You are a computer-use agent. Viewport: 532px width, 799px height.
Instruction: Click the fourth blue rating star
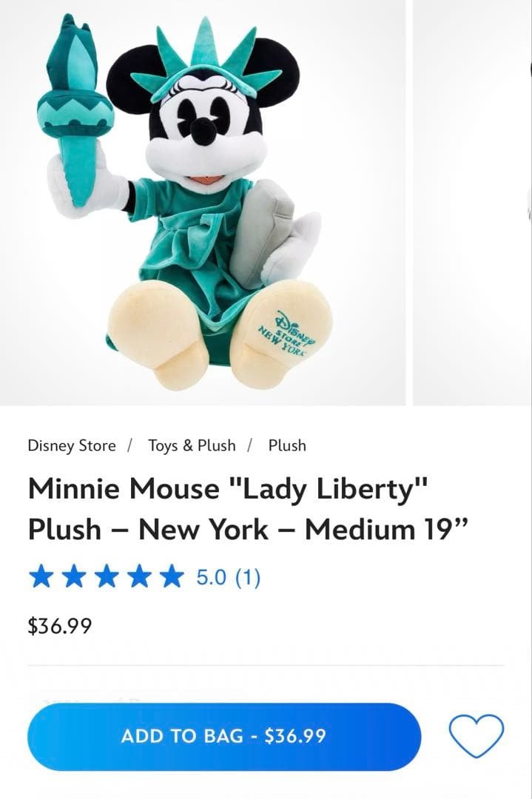(x=139, y=577)
